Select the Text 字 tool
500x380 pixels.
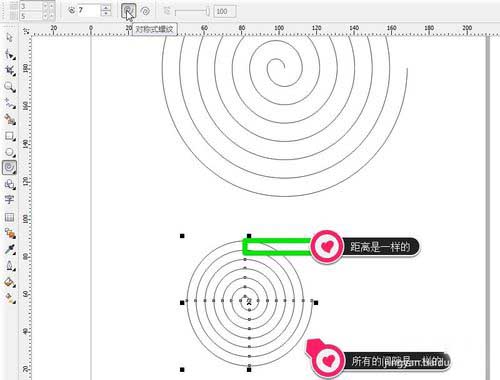pos(9,200)
